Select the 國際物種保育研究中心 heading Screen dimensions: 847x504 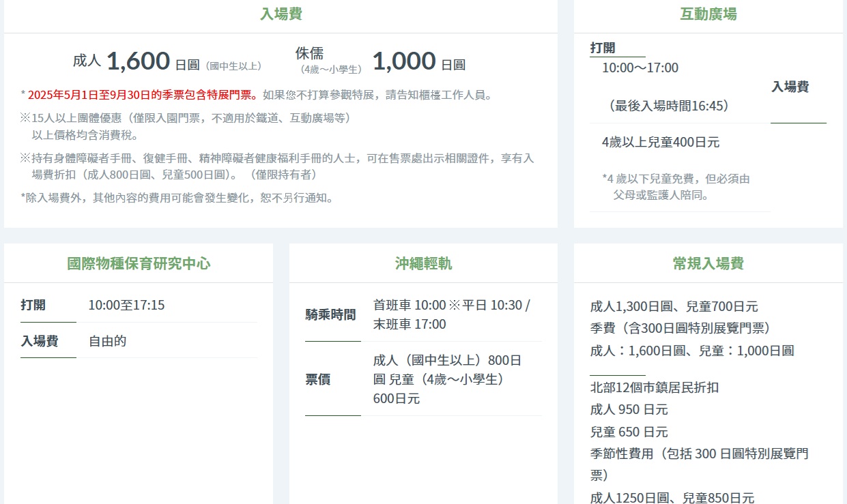pos(139,264)
